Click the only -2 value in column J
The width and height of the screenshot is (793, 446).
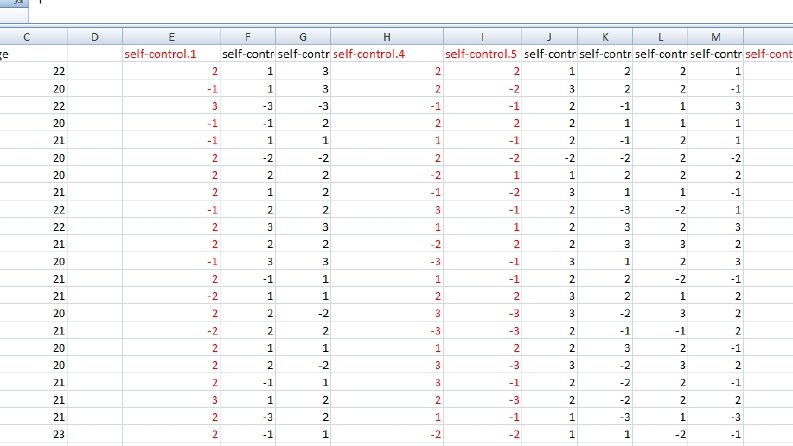pos(549,158)
